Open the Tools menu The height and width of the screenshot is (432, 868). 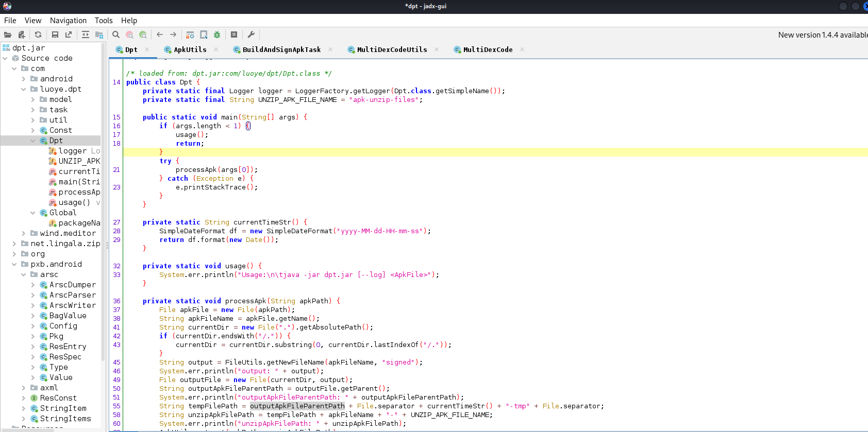tap(104, 21)
